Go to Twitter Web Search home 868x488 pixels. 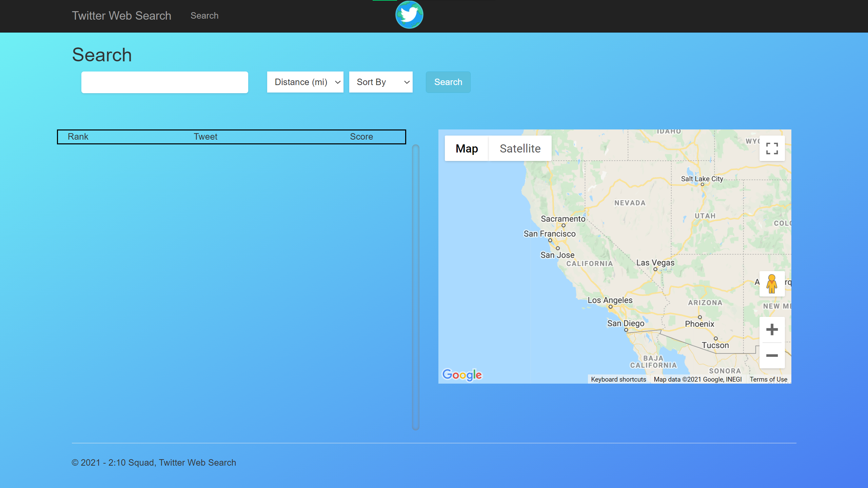(121, 16)
